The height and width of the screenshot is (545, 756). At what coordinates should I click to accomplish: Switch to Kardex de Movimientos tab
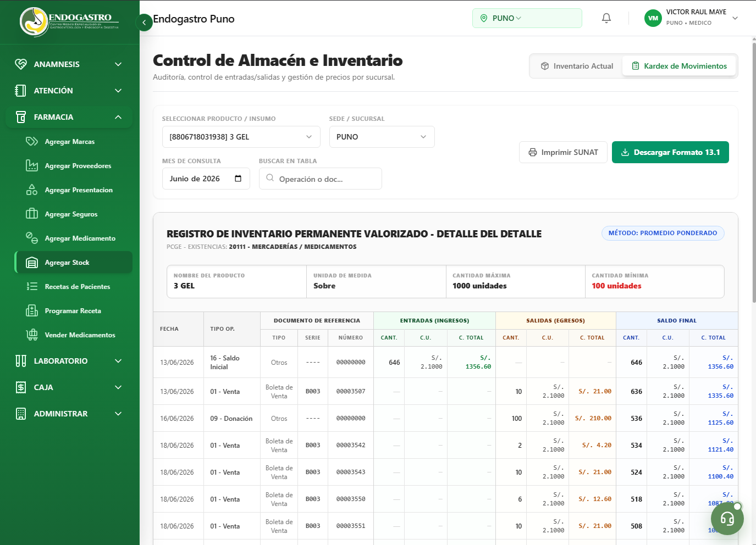pos(679,66)
